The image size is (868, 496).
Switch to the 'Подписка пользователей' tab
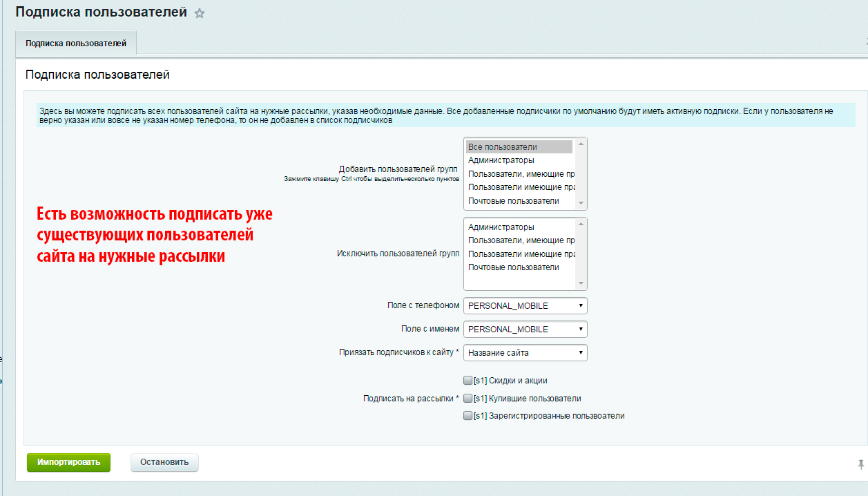(x=76, y=44)
